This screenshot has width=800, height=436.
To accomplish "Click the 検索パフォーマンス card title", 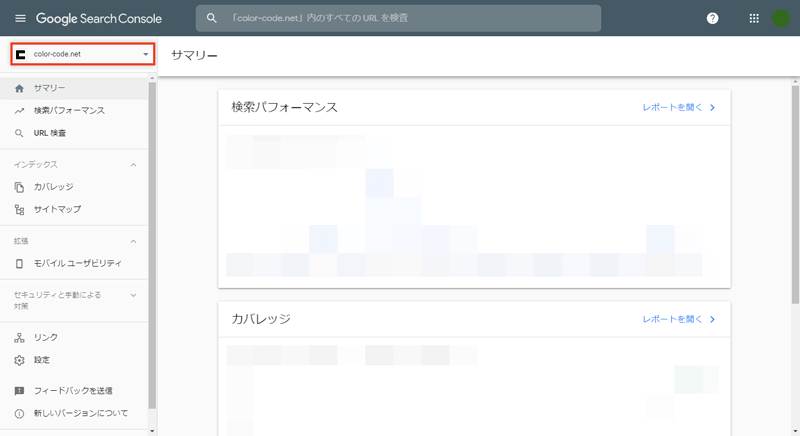I will tap(285, 107).
